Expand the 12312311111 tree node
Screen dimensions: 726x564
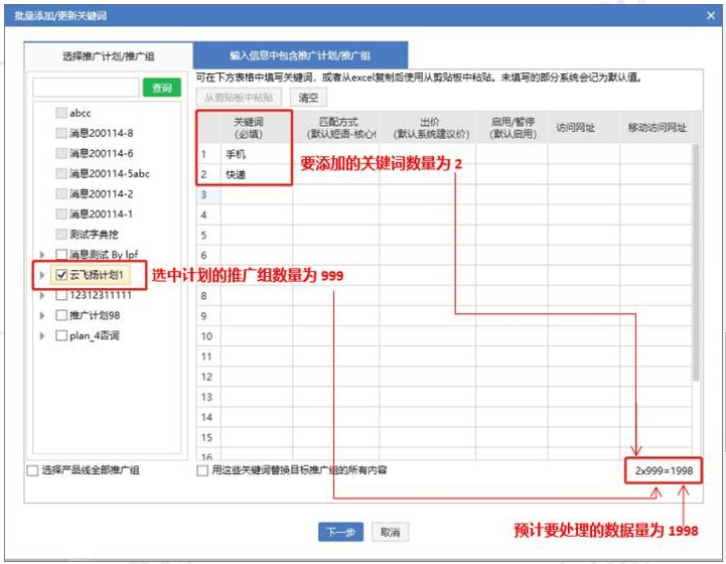42,295
